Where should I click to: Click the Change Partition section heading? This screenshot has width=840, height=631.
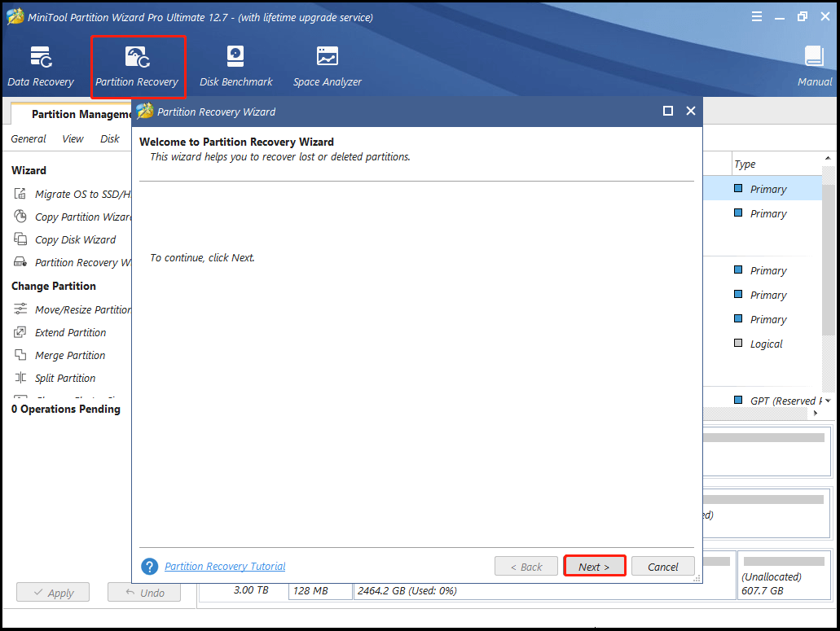coord(54,286)
